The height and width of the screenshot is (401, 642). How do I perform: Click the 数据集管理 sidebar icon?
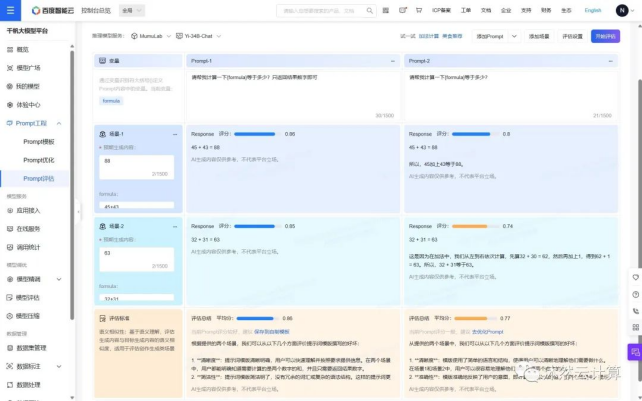point(10,348)
